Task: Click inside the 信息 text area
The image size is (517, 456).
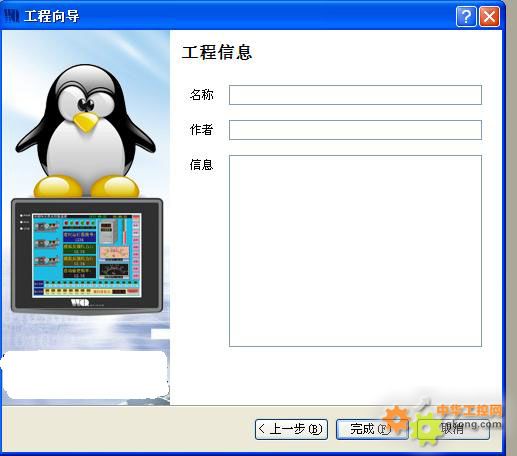Action: point(355,251)
